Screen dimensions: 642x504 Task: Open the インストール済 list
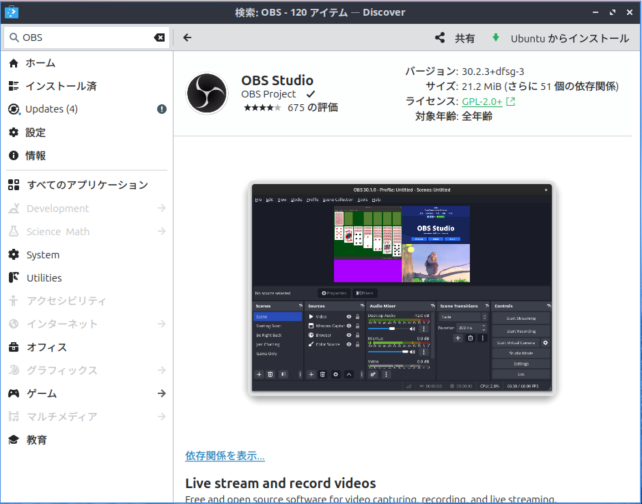point(87,86)
